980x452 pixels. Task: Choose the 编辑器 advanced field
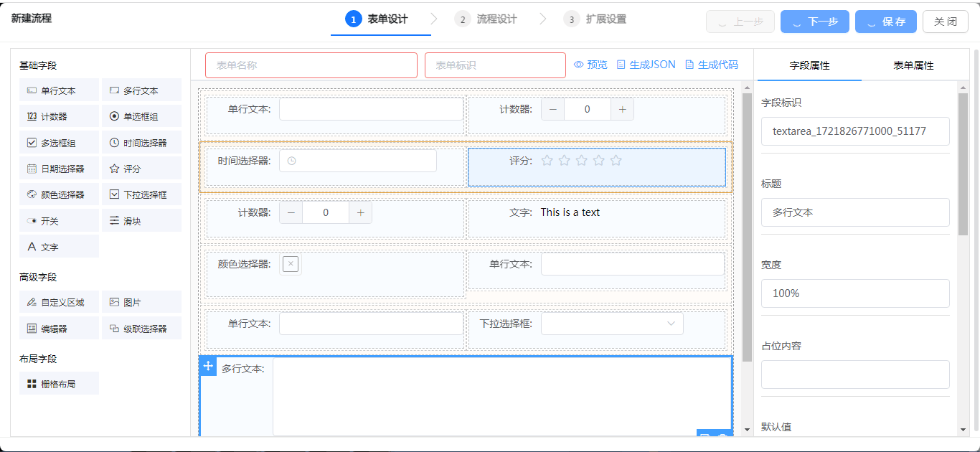coord(60,329)
